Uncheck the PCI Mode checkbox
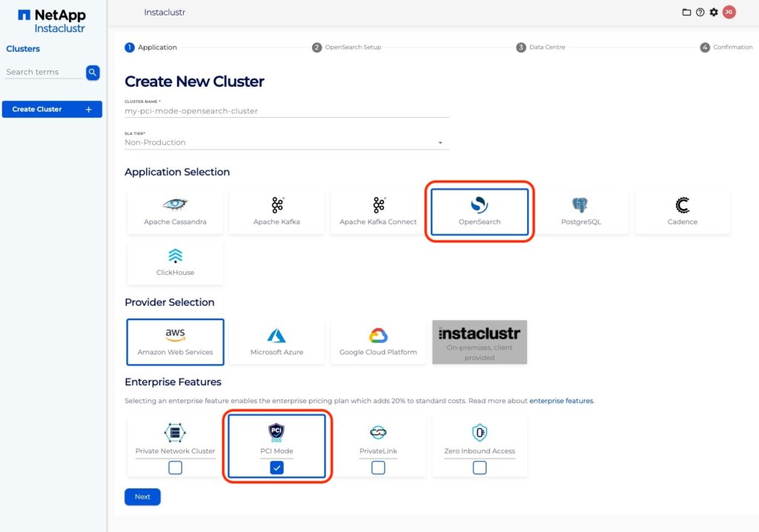The width and height of the screenshot is (759, 532). click(276, 468)
